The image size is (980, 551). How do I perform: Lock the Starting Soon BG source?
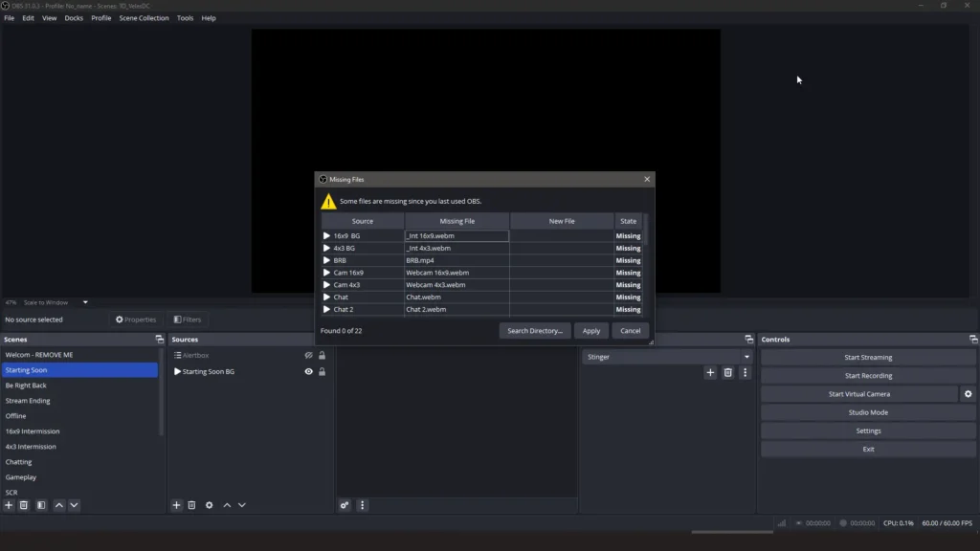point(322,371)
